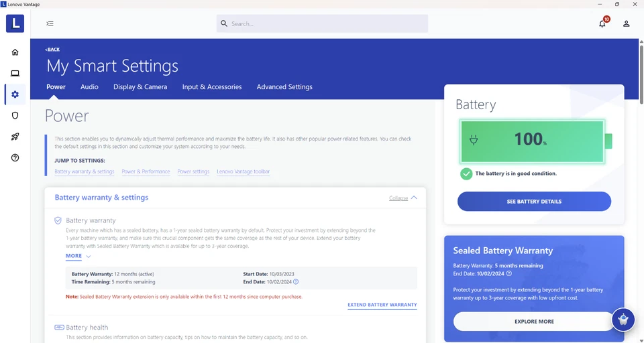
Task: Open the Display & Camera tab
Action: click(140, 87)
